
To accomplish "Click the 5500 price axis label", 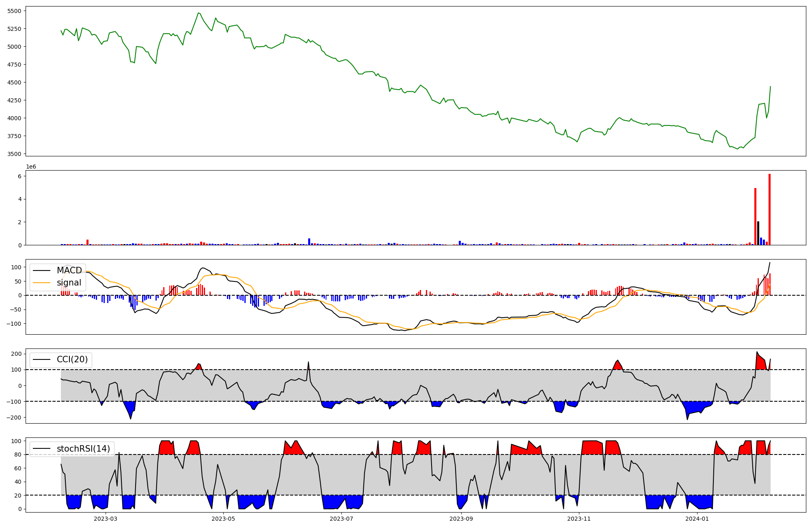I will 14,11.
